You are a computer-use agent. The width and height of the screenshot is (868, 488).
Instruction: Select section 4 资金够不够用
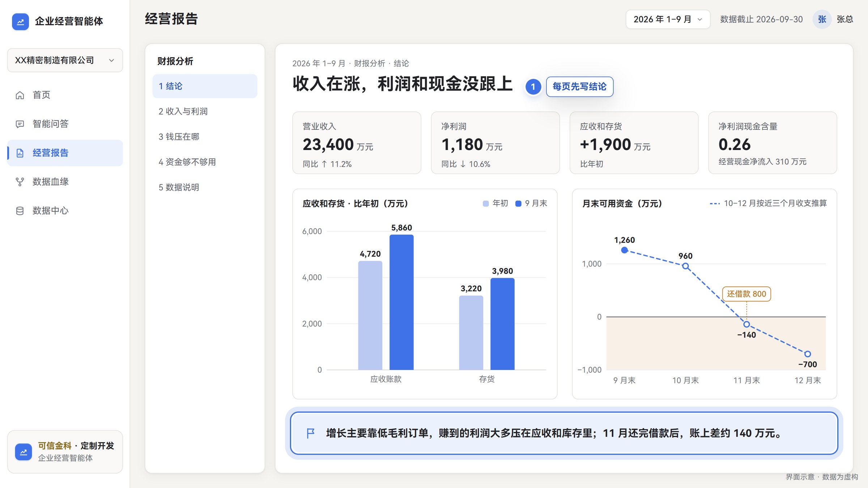click(205, 162)
